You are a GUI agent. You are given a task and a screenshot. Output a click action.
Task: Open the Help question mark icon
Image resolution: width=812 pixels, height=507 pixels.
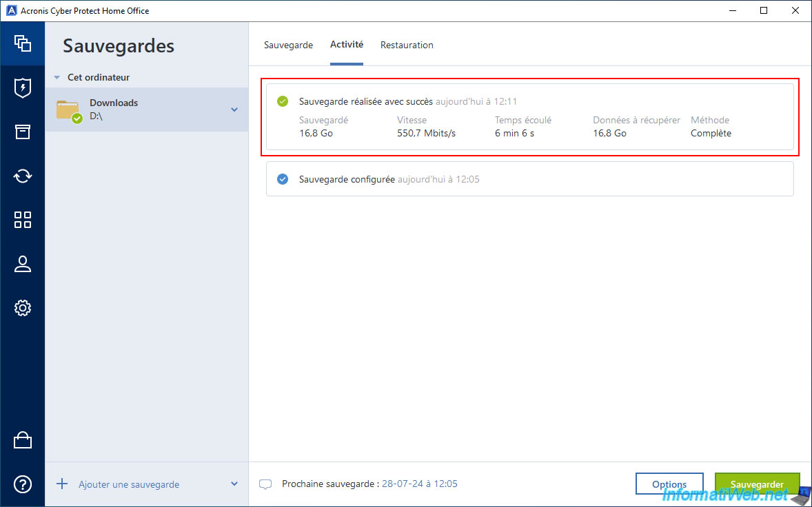point(22,484)
